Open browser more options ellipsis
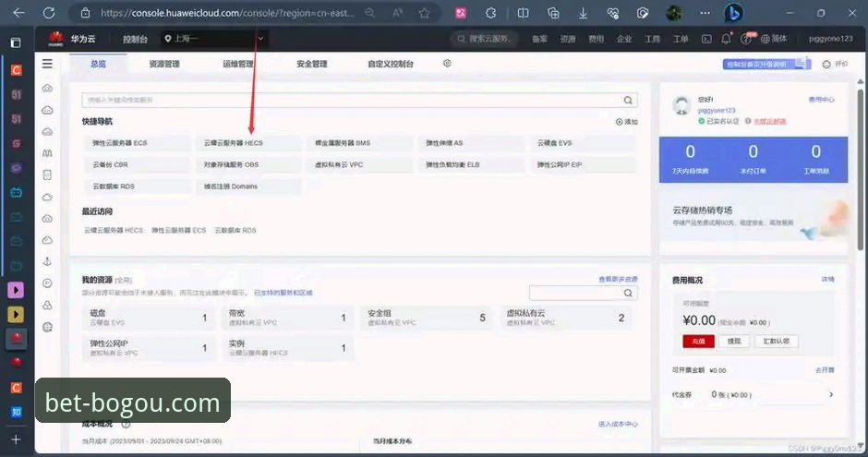 pyautogui.click(x=705, y=13)
